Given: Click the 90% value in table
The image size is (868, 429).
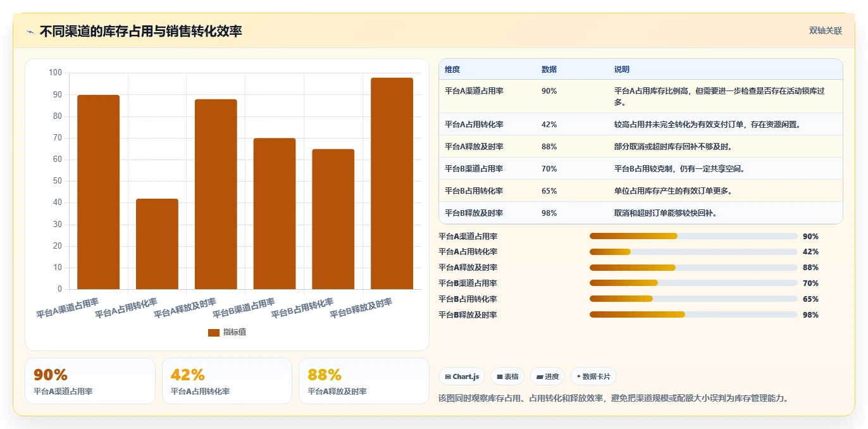Looking at the screenshot, I should tap(549, 91).
